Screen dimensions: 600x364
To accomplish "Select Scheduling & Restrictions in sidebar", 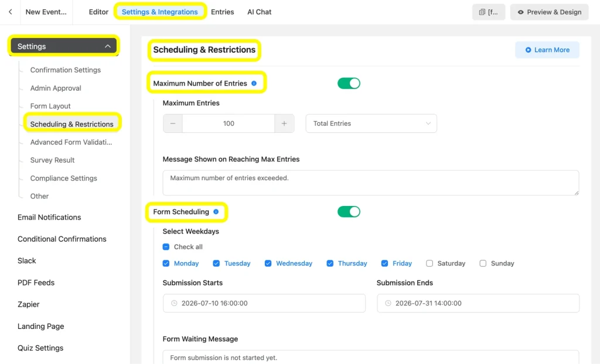I will pos(72,124).
